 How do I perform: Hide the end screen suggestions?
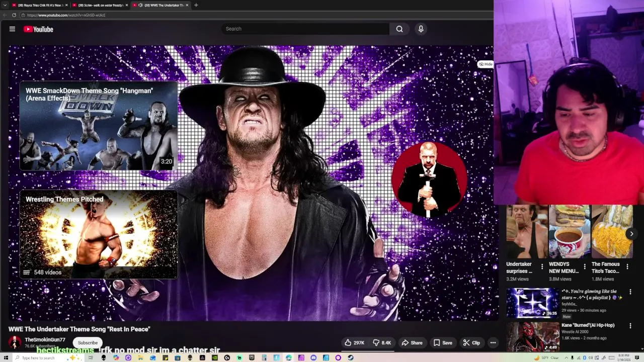click(x=486, y=64)
